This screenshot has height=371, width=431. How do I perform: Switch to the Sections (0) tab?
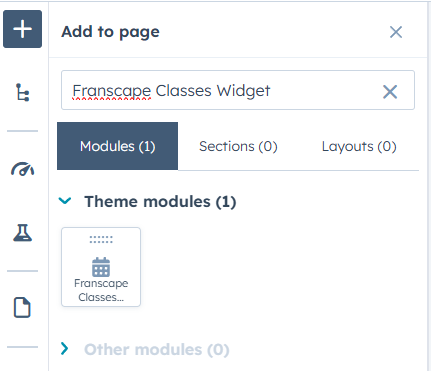pyautogui.click(x=238, y=146)
